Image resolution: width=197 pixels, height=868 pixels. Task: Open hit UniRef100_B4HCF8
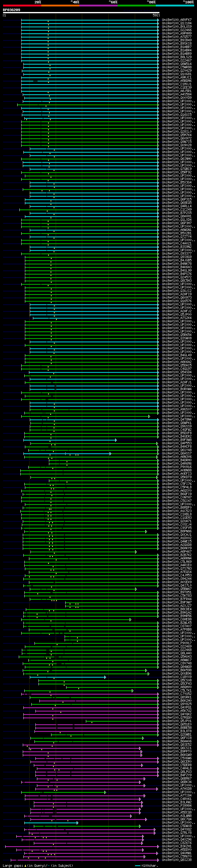(x=177, y=447)
